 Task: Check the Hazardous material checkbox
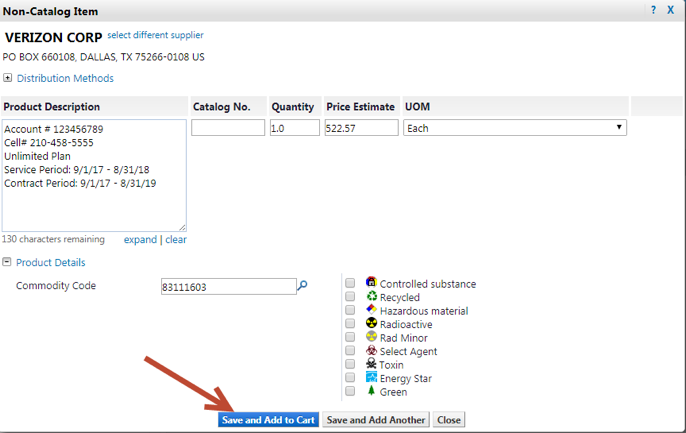[350, 310]
